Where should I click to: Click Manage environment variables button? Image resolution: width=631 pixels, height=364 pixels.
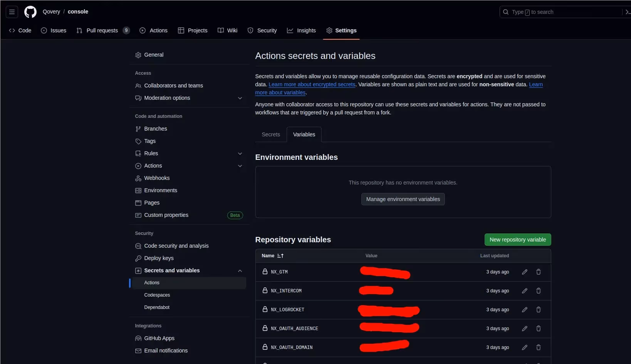403,199
